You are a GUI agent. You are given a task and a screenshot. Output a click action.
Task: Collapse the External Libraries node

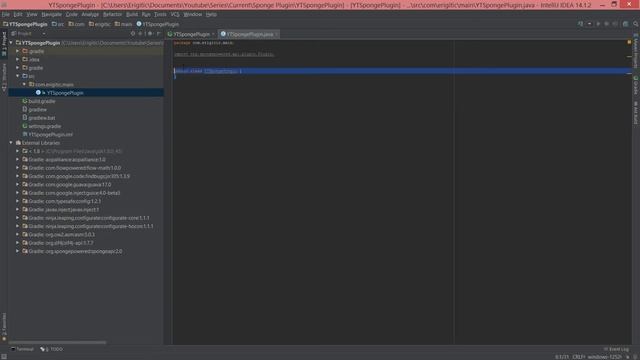(x=11, y=143)
